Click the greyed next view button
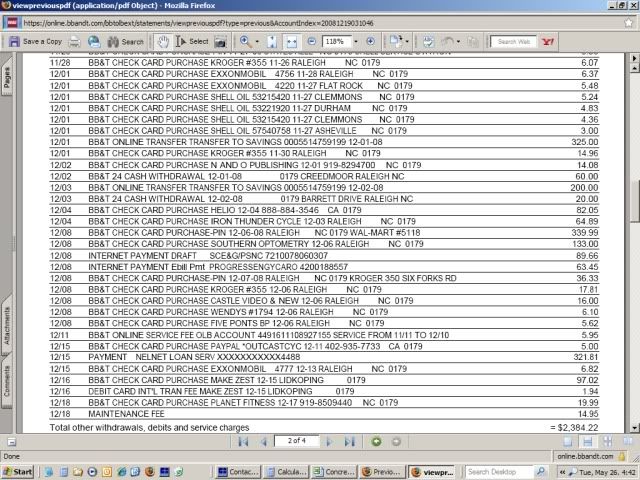640x480 pixels. click(396, 442)
